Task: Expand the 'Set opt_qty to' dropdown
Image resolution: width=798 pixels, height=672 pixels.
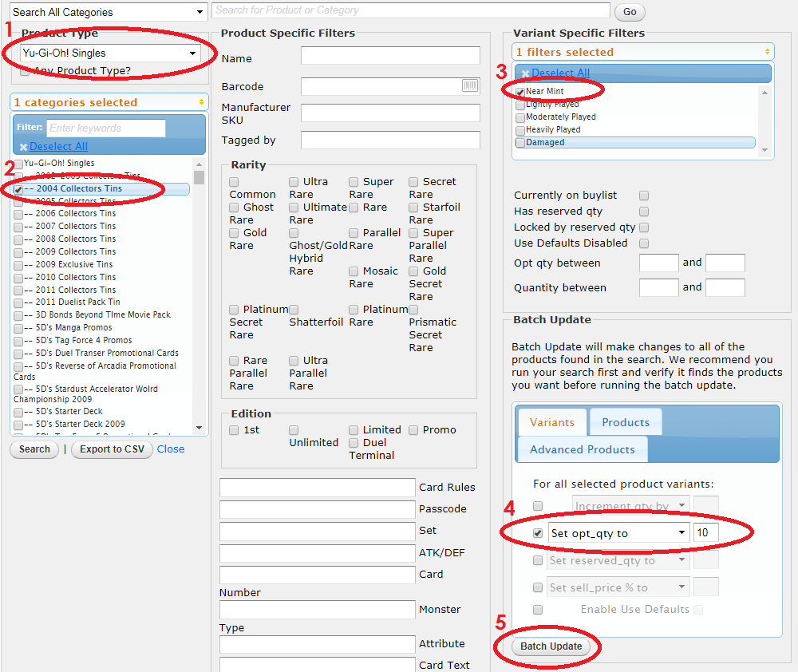Action: tap(619, 533)
